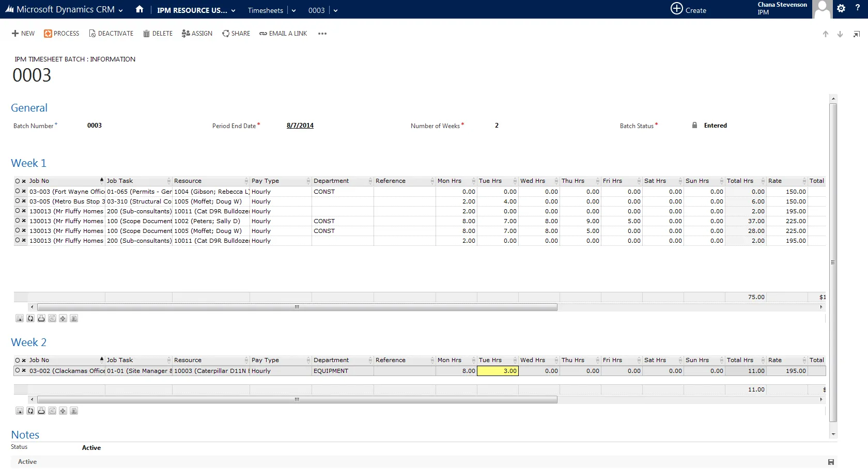
Task: Click the lock icon beside Batch Status
Action: tap(694, 125)
